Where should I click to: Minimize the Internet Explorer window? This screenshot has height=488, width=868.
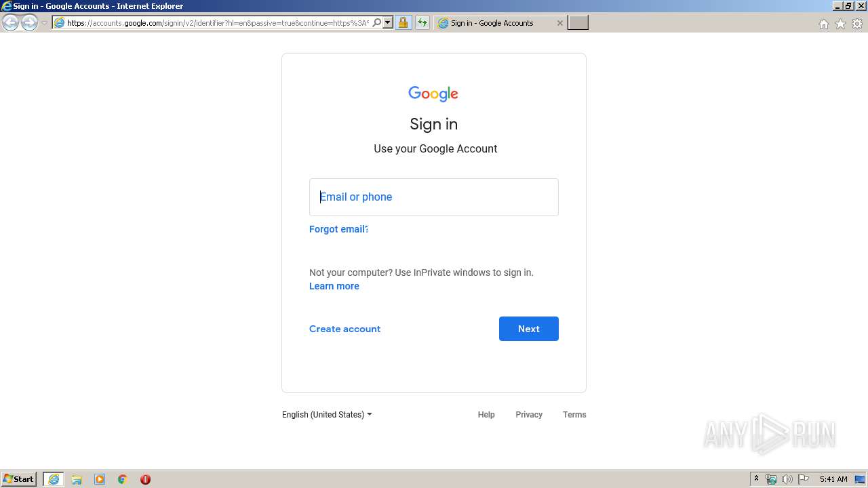pos(837,6)
